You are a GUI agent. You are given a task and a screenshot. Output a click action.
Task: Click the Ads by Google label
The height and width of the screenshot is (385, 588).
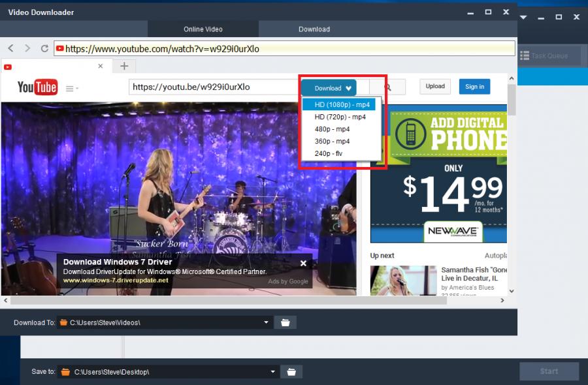[x=288, y=281]
